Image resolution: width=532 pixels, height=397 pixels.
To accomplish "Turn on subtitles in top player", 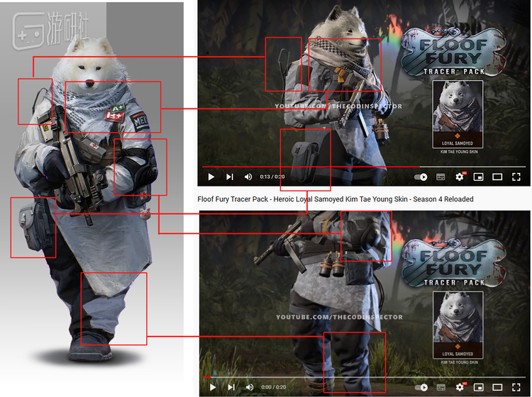I will pos(440,177).
